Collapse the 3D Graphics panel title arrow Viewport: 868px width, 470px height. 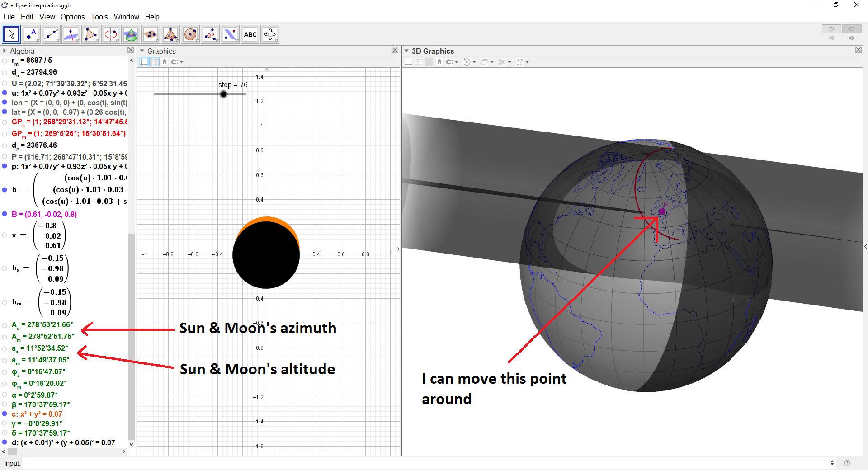point(406,51)
